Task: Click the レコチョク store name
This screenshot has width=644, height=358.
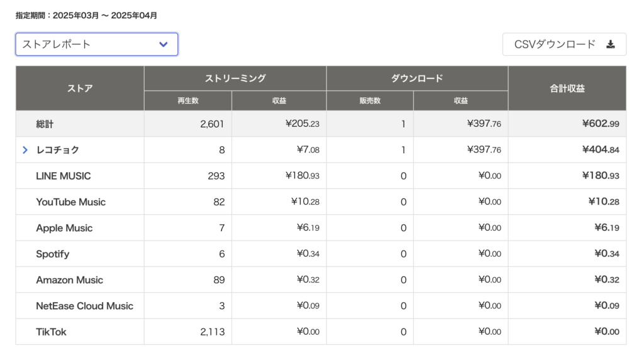Action: point(57,150)
